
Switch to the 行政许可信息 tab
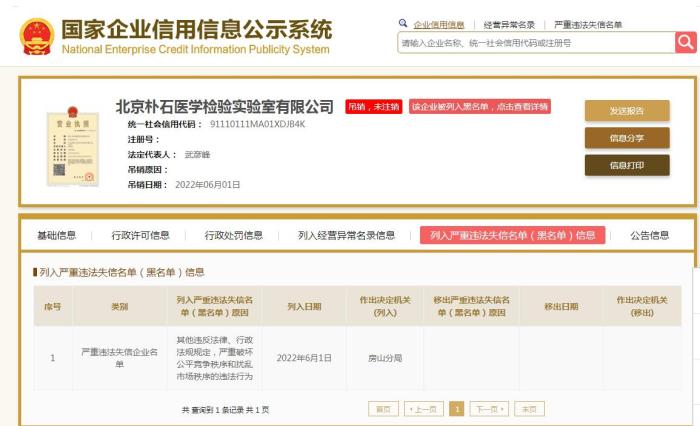(x=140, y=235)
